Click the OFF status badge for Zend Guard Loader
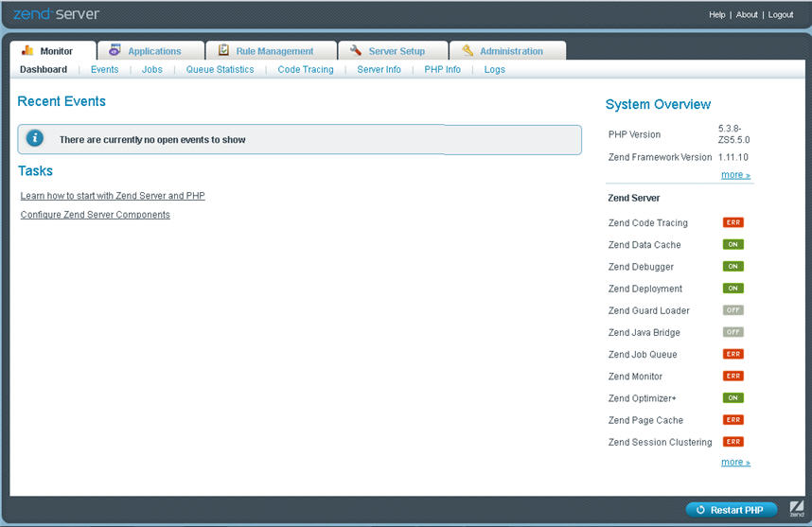Viewport: 812px width, 527px height. click(733, 310)
